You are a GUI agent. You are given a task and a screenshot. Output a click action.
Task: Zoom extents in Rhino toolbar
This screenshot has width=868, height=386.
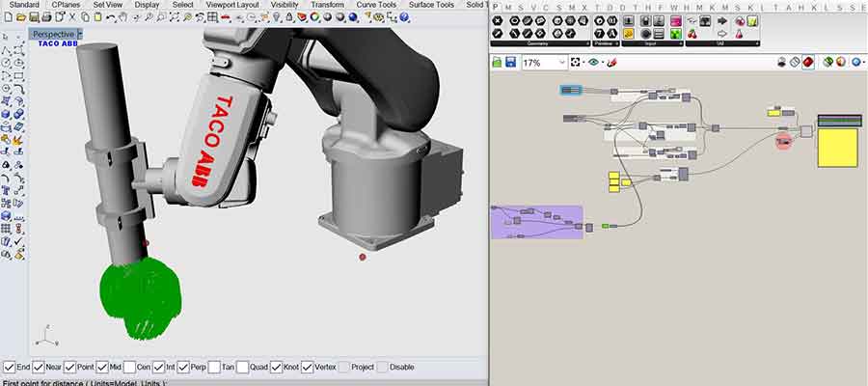pos(175,17)
